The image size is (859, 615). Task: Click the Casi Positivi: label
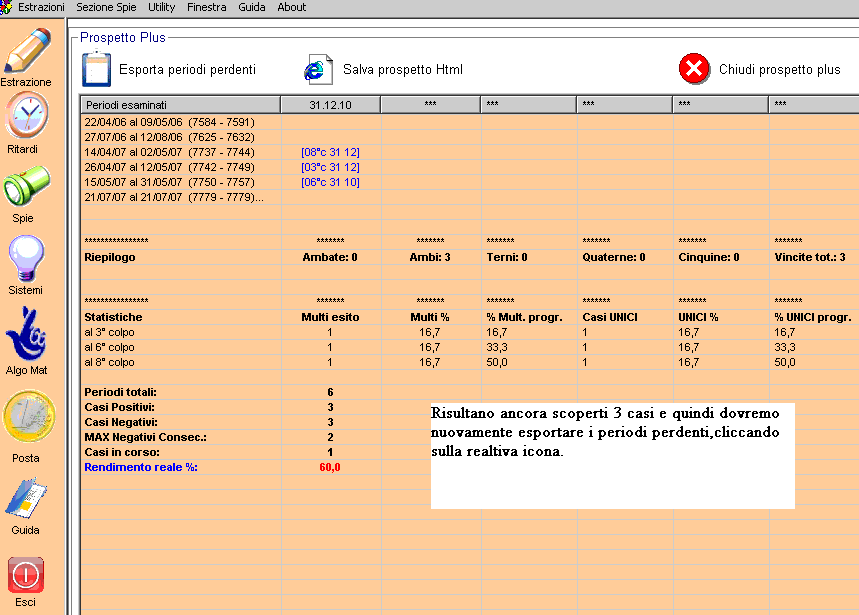pyautogui.click(x=119, y=407)
